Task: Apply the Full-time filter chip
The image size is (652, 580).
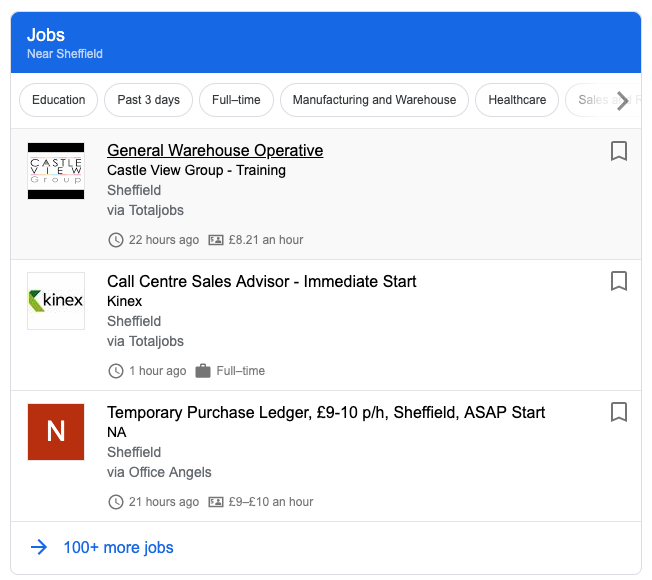Action: 236,100
